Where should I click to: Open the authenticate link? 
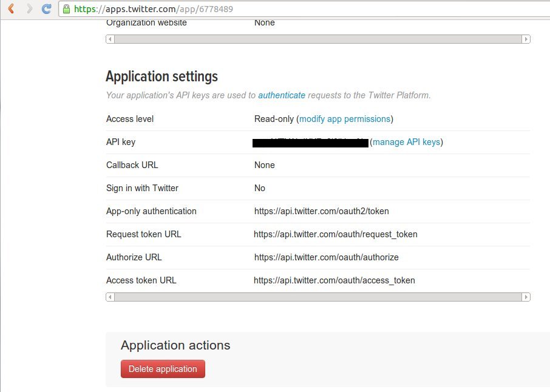point(282,95)
